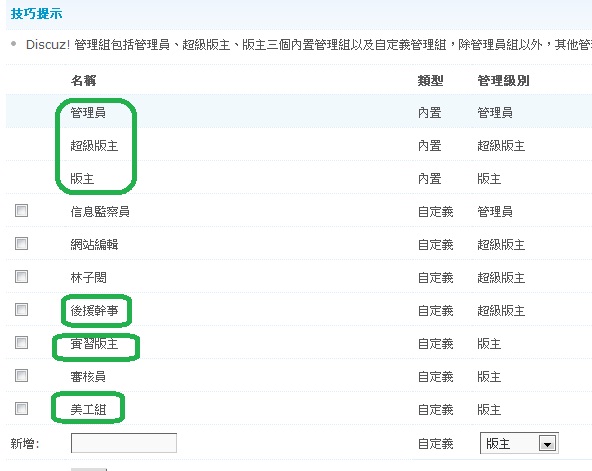The height and width of the screenshot is (471, 592).
Task: Click the built-in 版主 group name
Action: [82, 179]
